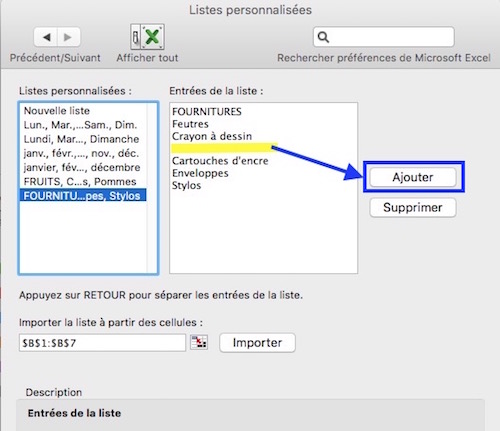
Task: Click the Importer button
Action: [x=257, y=343]
